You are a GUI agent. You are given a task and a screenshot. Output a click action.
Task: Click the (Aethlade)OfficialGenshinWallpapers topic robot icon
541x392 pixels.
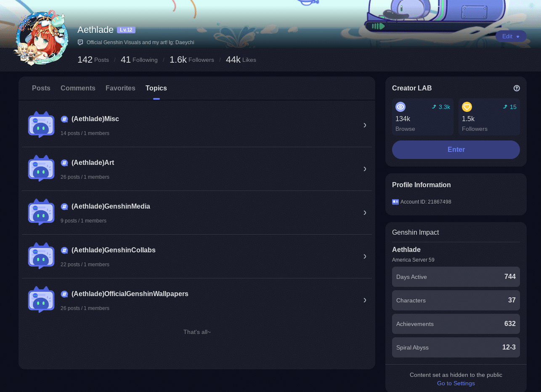41,299
